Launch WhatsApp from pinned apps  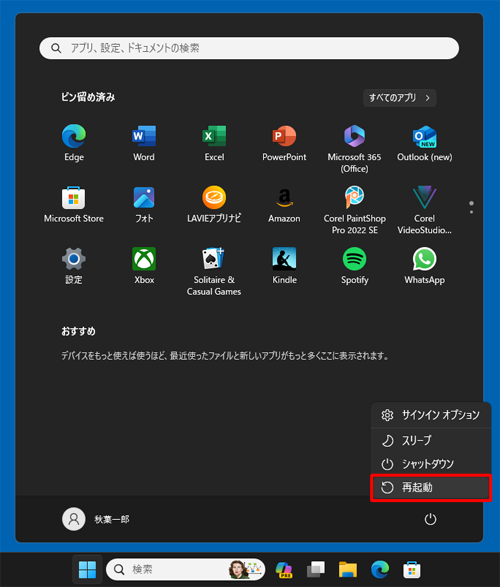click(x=424, y=265)
